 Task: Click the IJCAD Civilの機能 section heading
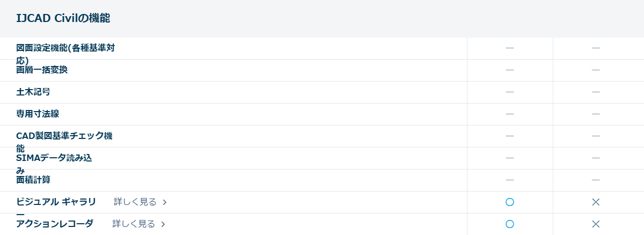[x=63, y=18]
